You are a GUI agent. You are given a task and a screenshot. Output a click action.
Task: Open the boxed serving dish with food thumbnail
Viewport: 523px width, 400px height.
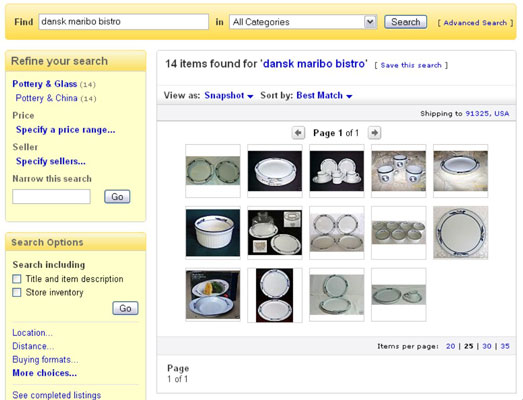[x=213, y=295]
